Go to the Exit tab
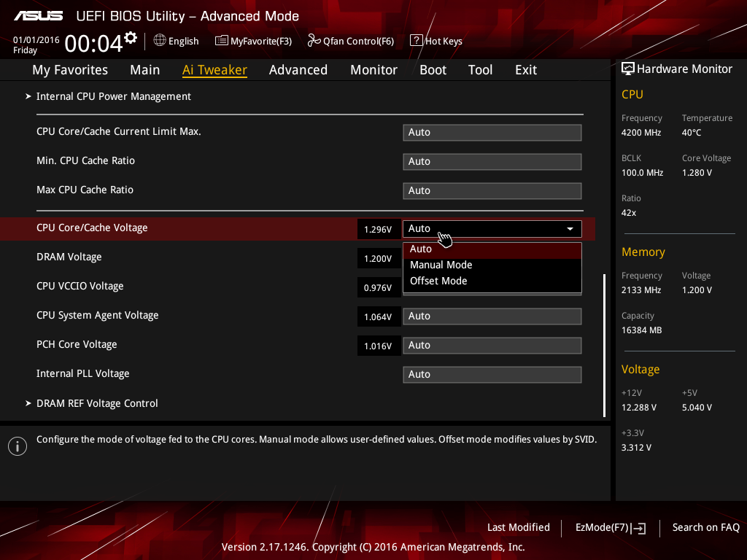The image size is (747, 560). point(526,70)
